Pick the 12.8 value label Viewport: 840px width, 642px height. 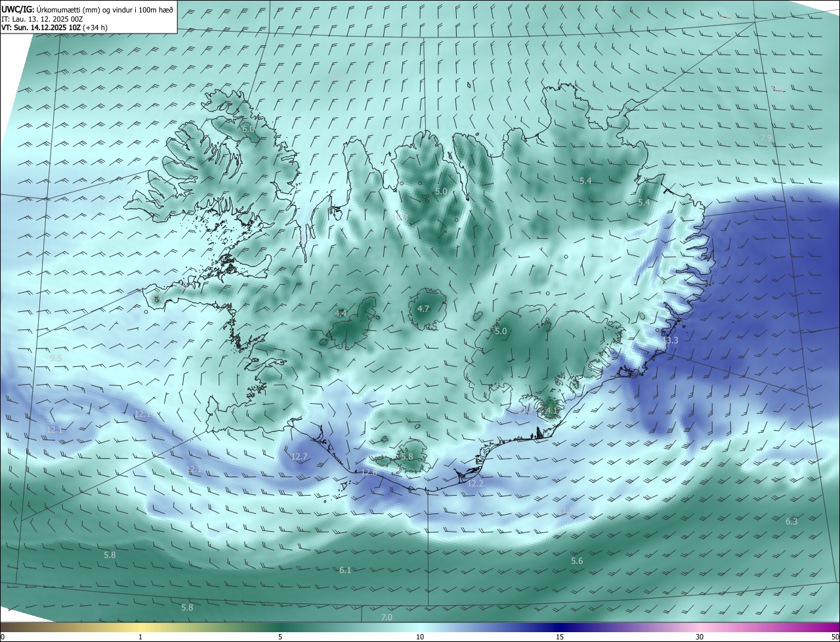[x=369, y=473]
